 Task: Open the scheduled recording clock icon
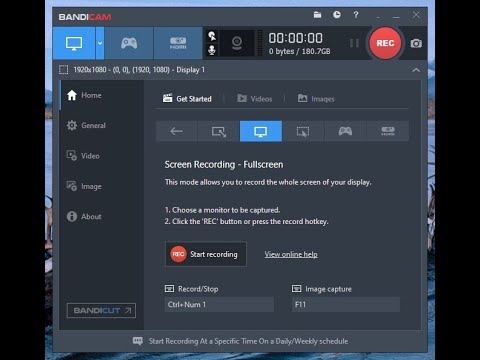point(337,15)
